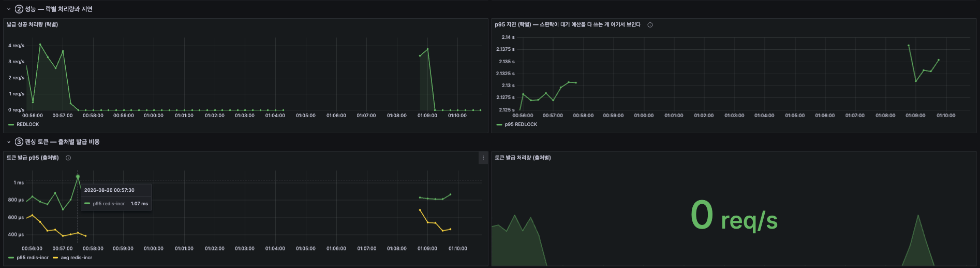The width and height of the screenshot is (980, 268).
Task: Open the '발급 성공 처리량 (락별)' panel title
Action: tap(32, 25)
